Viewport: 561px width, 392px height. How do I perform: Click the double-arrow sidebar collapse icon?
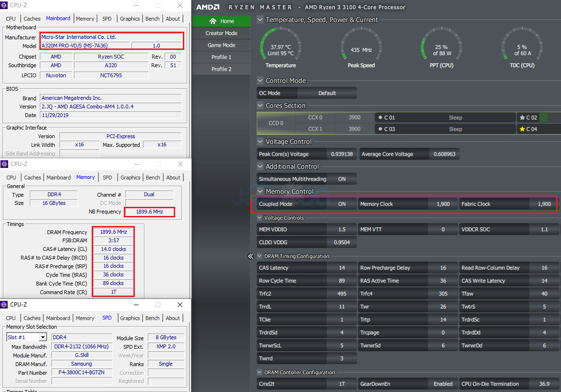(x=251, y=256)
